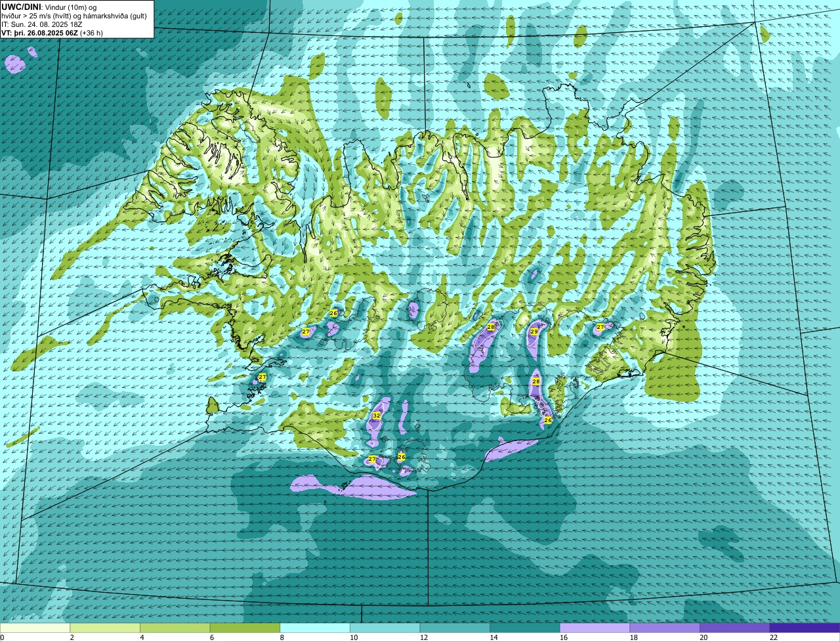This screenshot has width=840, height=642.
Task: Click the 18–20 m/s medium purple legend swatch
Action: click(x=665, y=628)
